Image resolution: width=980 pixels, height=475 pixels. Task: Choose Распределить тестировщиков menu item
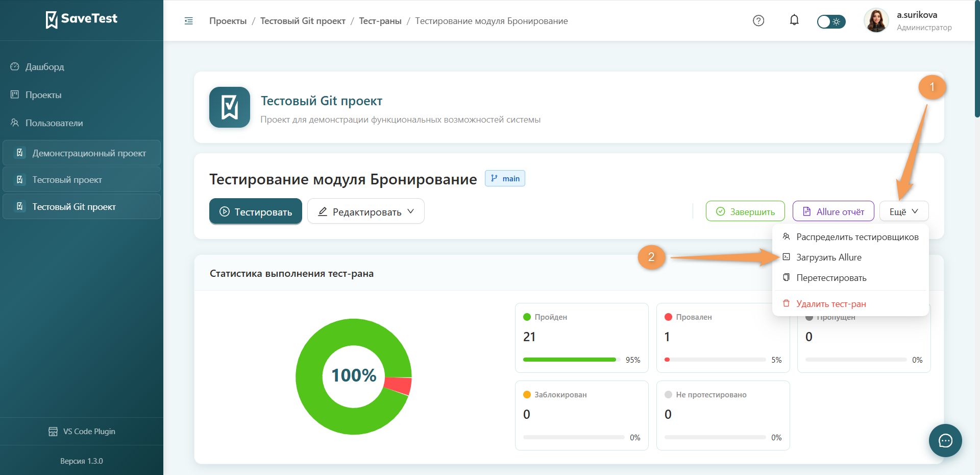850,237
